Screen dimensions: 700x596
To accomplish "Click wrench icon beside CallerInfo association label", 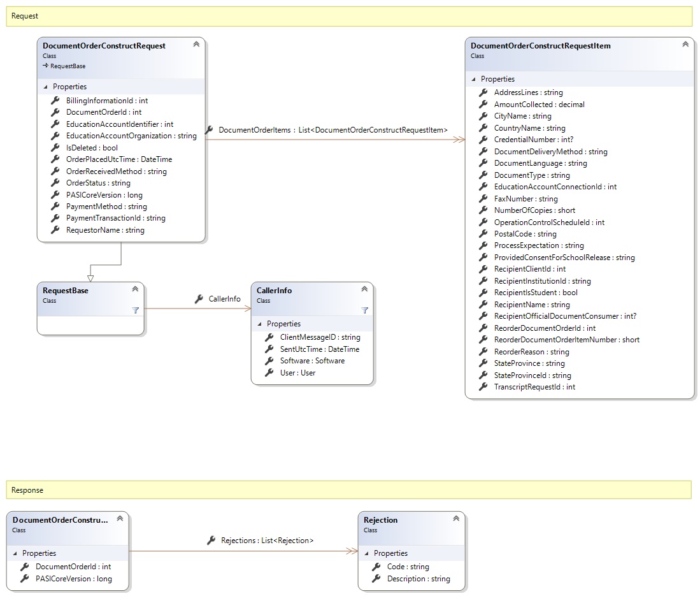I will pyautogui.click(x=199, y=299).
